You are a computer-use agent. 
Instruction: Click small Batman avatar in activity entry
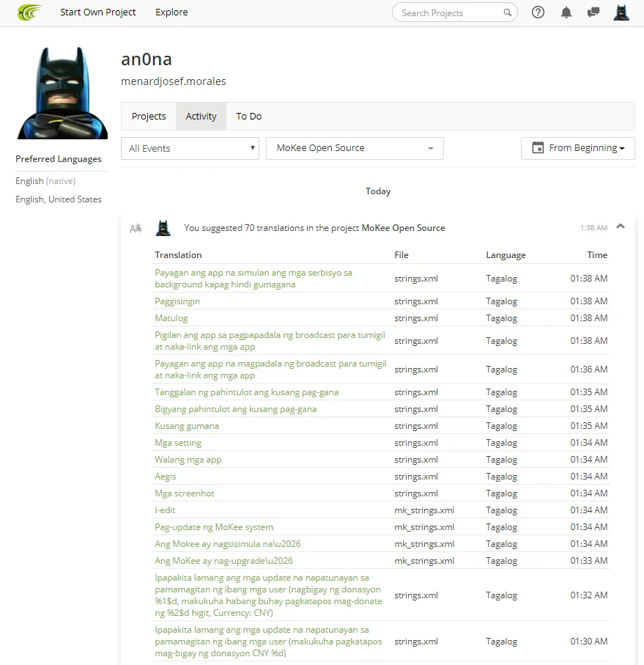(163, 228)
